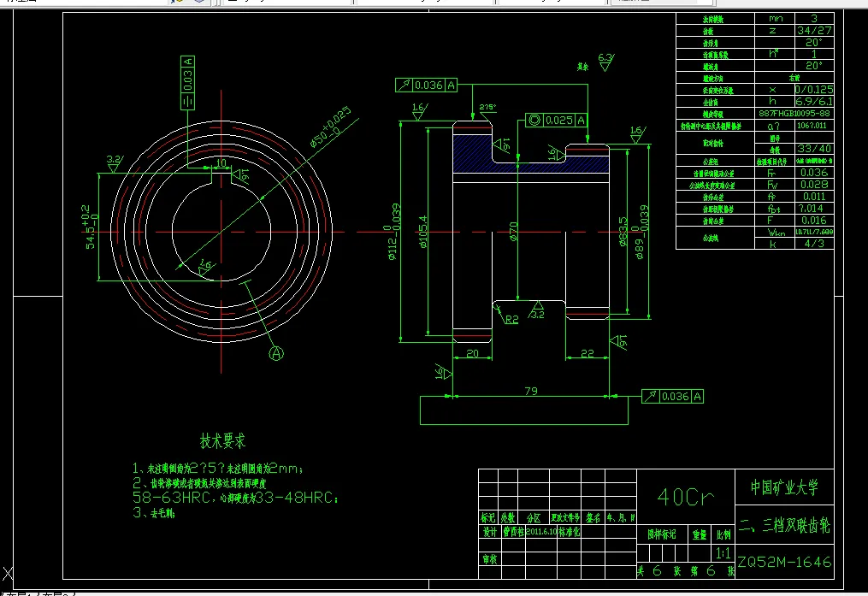Select the circled datum symbol "A"
This screenshot has height=596, width=868.
[276, 353]
